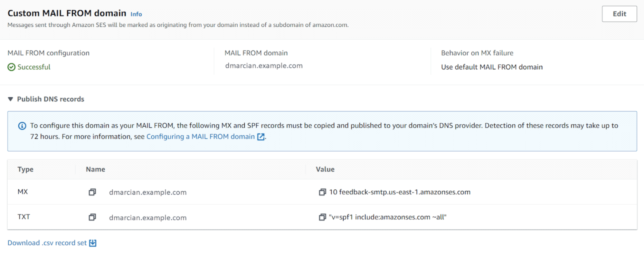Copy the TXT SPF record value

322,217
